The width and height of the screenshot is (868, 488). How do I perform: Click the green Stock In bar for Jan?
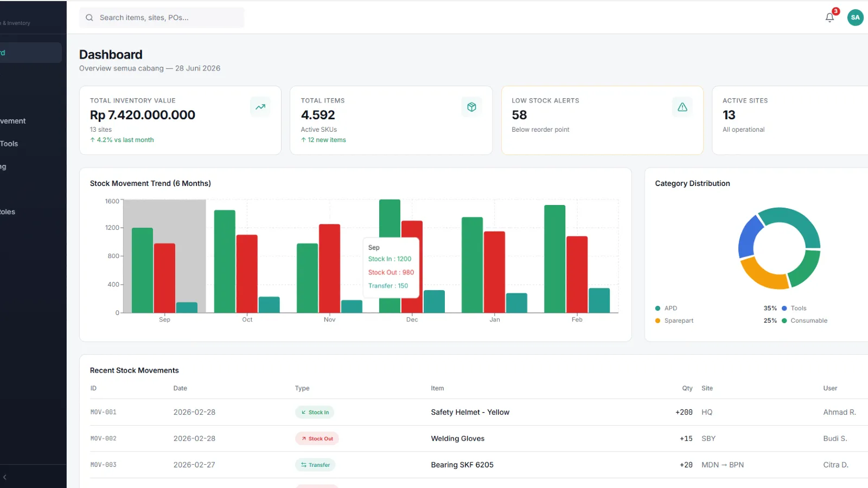pyautogui.click(x=472, y=265)
